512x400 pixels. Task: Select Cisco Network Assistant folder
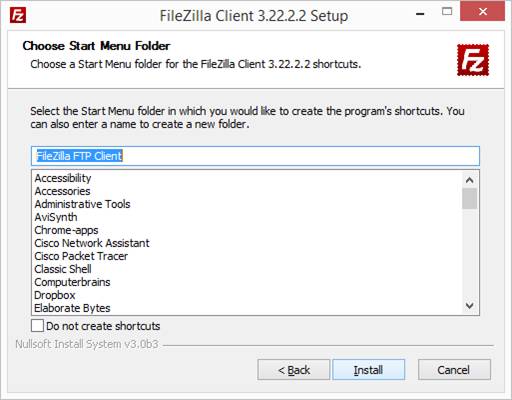[x=92, y=243]
